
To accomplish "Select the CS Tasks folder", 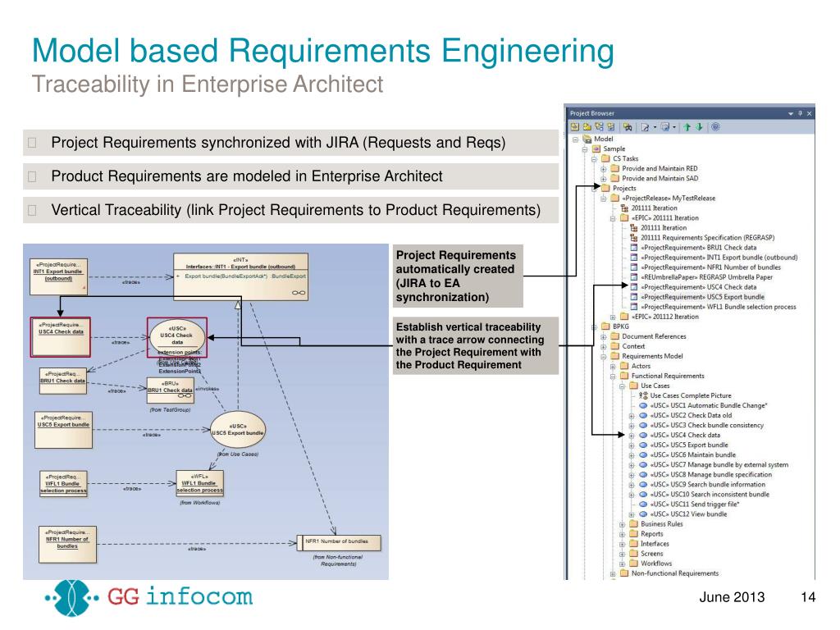I will [625, 158].
